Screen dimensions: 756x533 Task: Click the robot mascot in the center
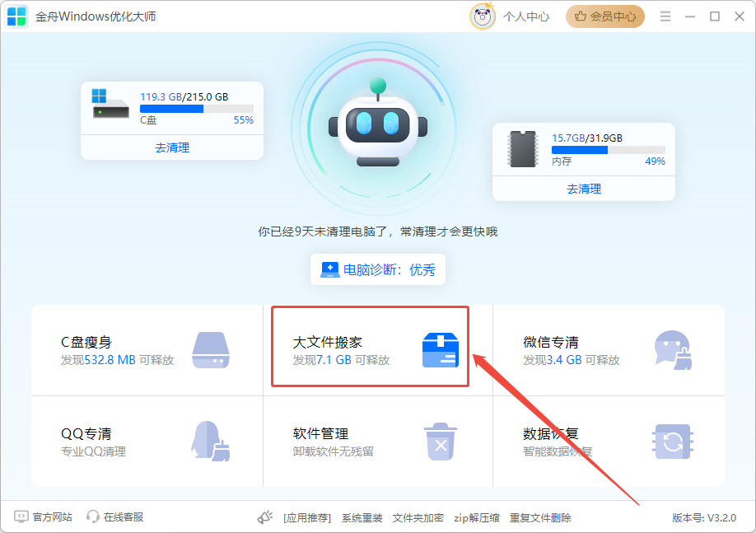coord(378,124)
